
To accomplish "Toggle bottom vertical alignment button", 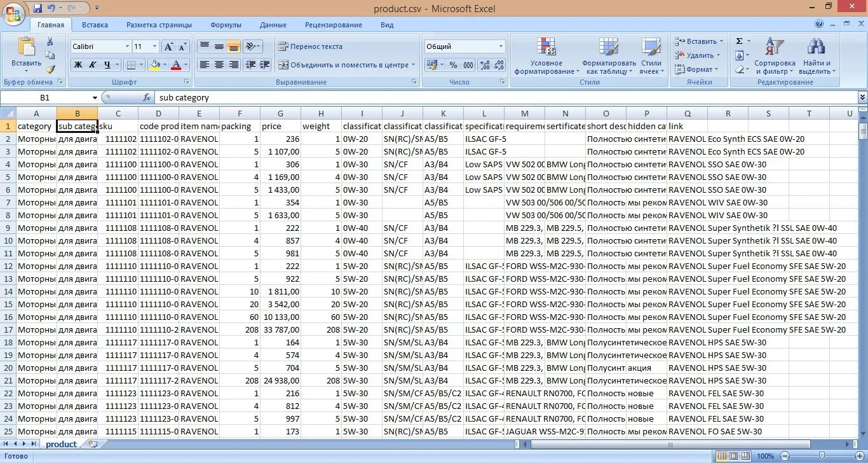I will coord(234,46).
